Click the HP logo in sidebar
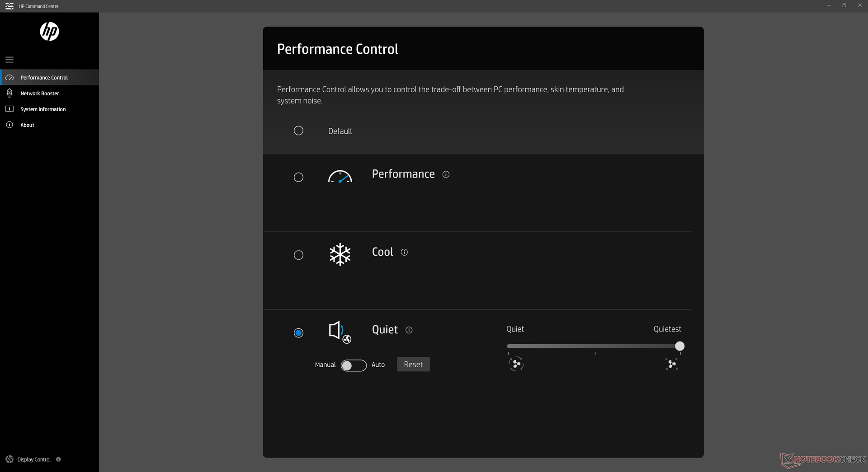Viewport: 868px width, 472px height. 49,32
